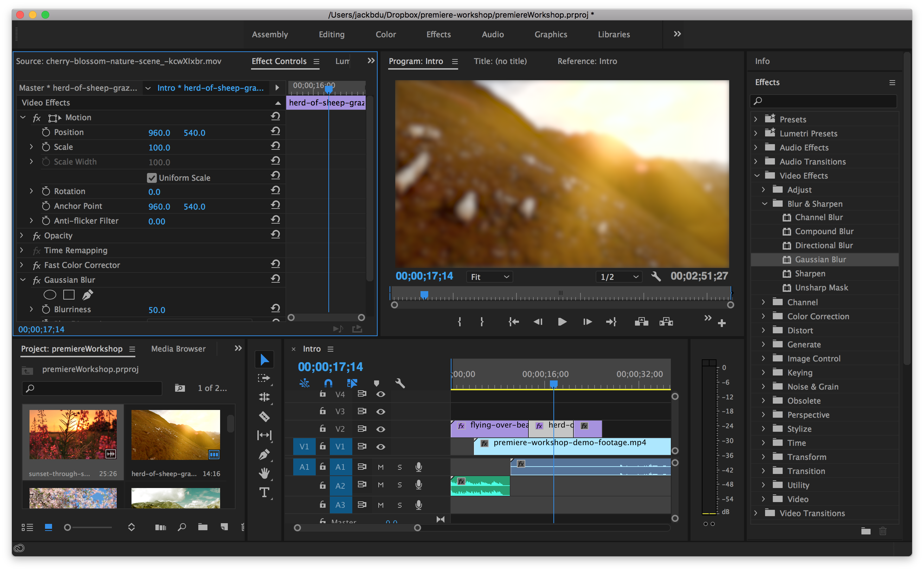This screenshot has height=571, width=924.
Task: Select the Razor tool in toolbar
Action: pos(264,416)
